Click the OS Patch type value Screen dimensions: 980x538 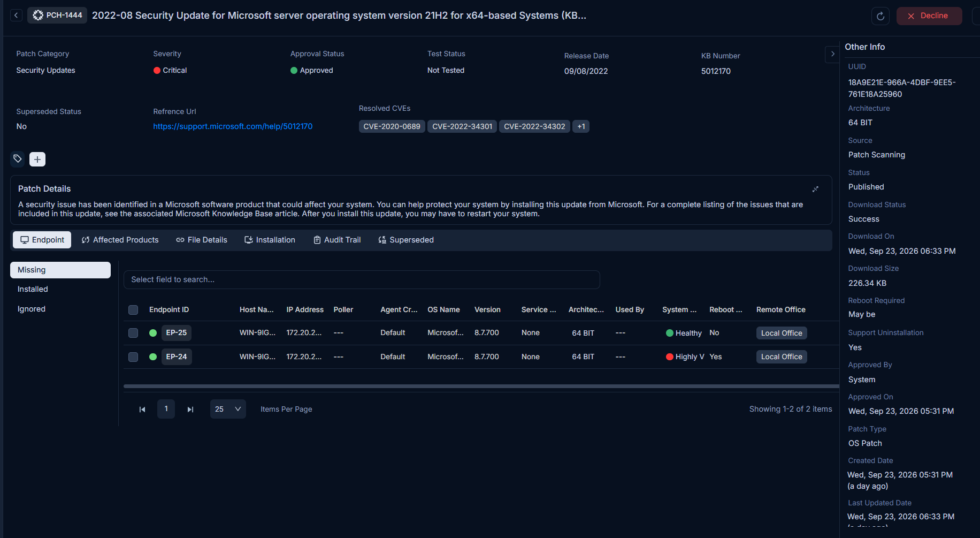point(865,443)
